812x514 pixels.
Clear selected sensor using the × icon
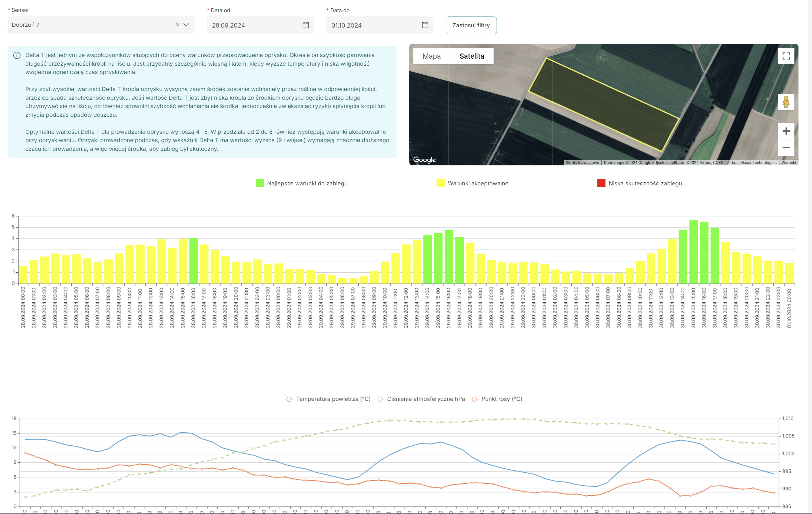178,25
